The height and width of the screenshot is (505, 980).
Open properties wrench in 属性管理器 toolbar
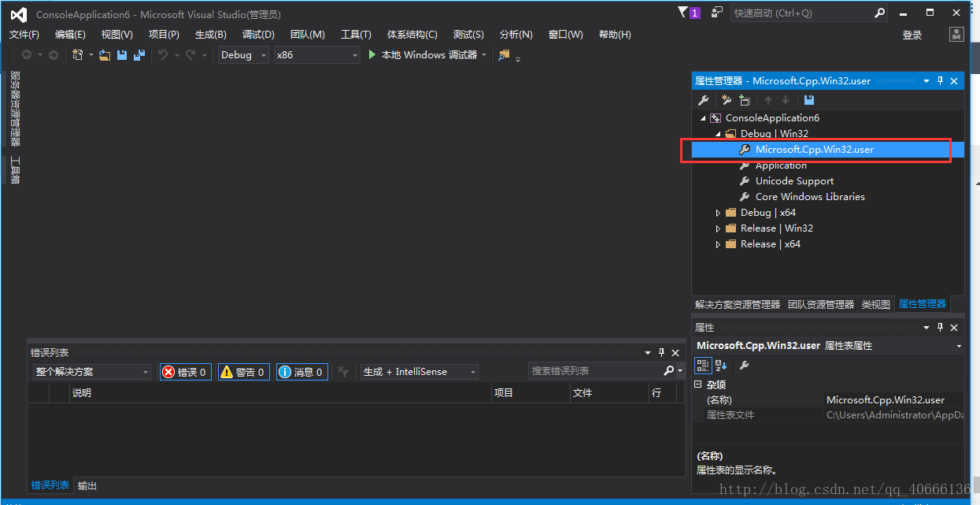point(704,100)
